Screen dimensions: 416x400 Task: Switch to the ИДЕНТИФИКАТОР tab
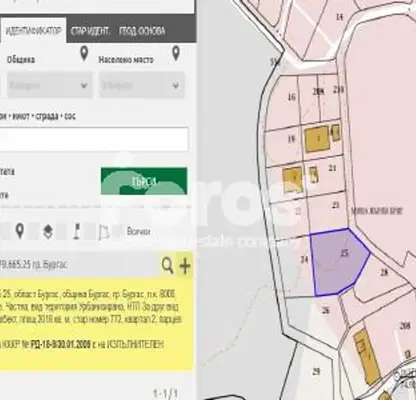[33, 31]
